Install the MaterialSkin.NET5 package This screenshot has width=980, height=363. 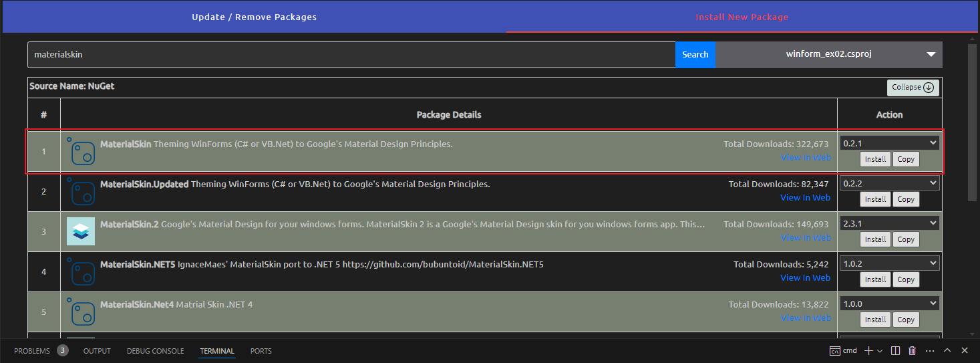pyautogui.click(x=875, y=279)
